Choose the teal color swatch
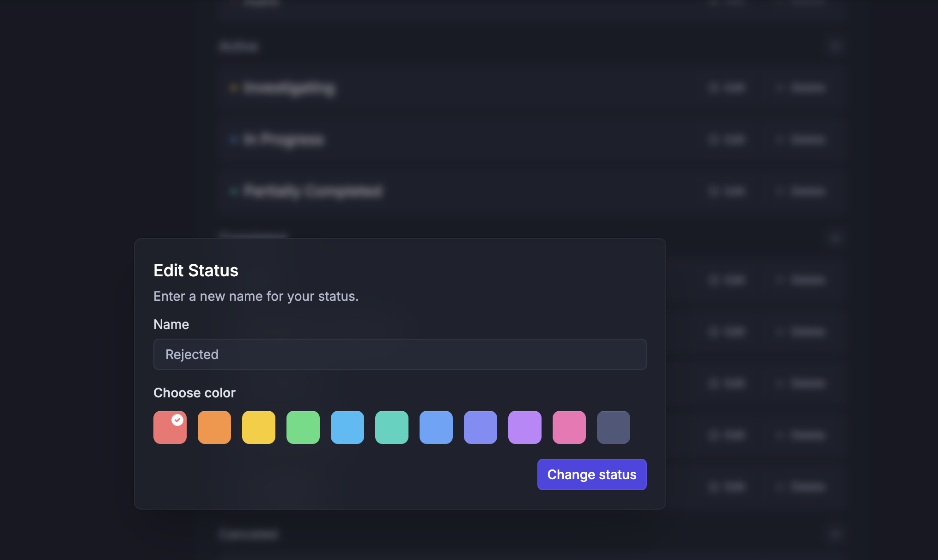Screen dimensions: 938x560 [391, 427]
